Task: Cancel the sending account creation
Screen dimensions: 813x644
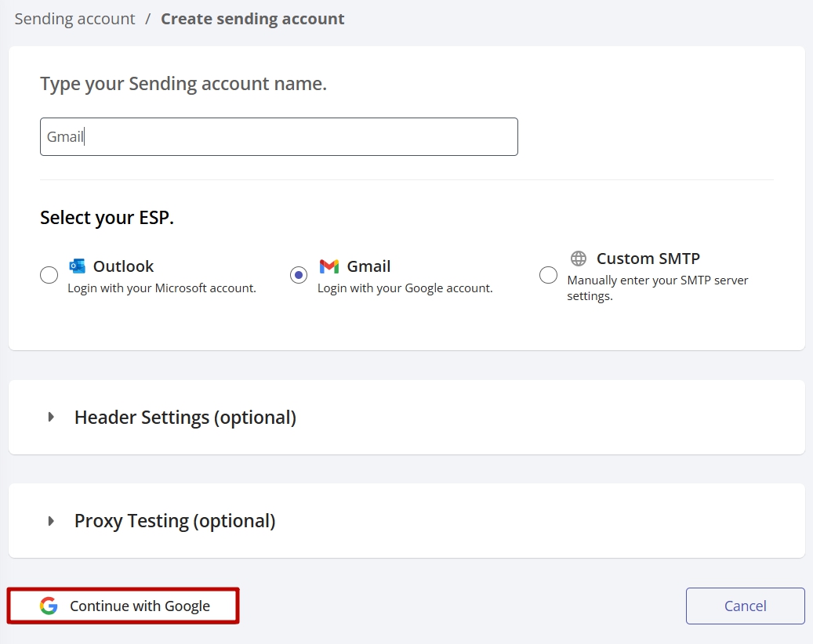Action: 745,606
